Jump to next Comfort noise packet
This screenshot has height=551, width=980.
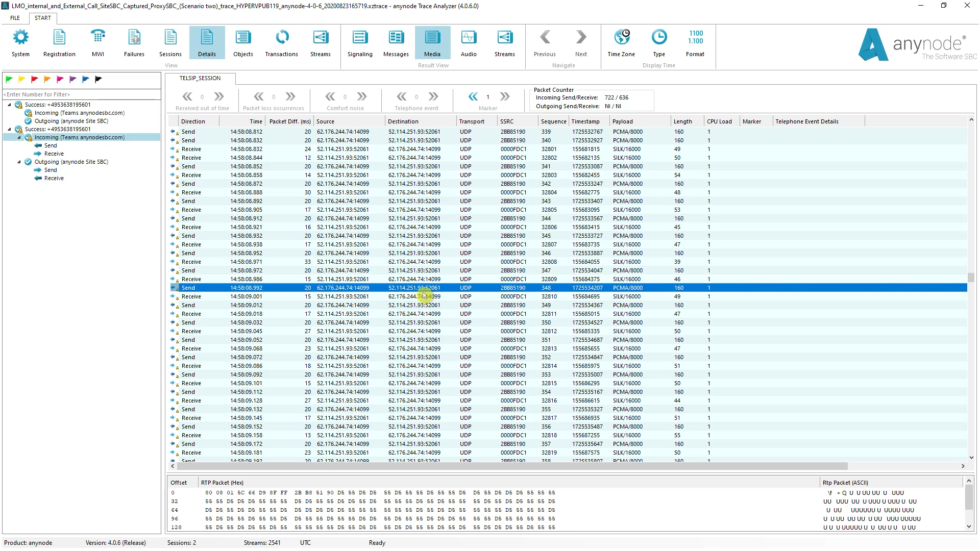[362, 96]
